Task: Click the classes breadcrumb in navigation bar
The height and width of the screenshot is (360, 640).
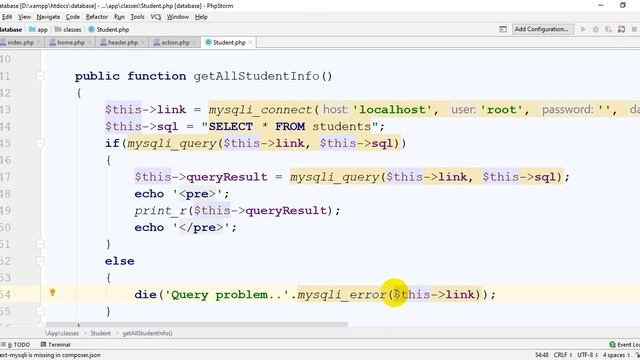Action: (68, 29)
